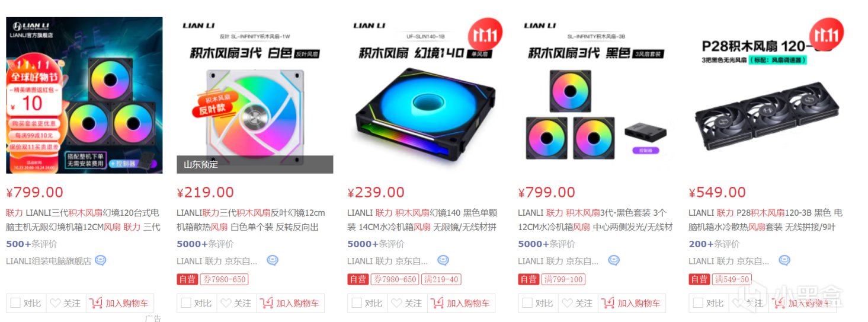Enable compare checkbox for P28 ¥549 fan
This screenshot has width=868, height=322.
coord(698,303)
